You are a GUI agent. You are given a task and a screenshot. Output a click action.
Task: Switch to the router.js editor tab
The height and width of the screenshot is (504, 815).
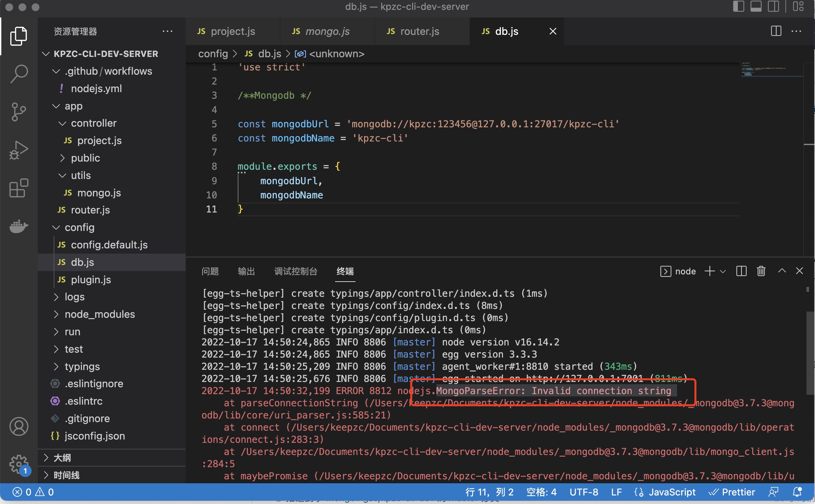422,31
